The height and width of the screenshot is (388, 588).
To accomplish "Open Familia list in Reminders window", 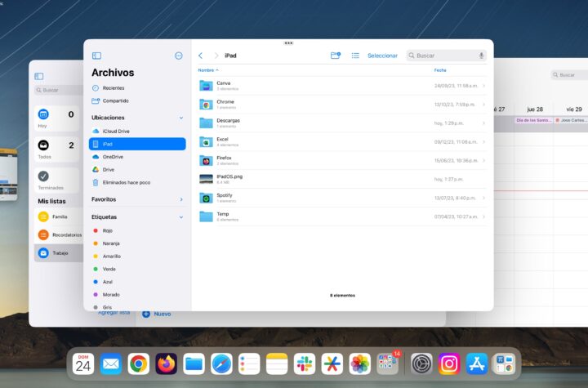I will 59,216.
